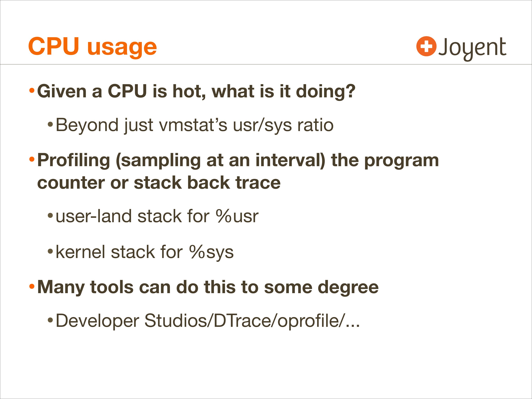532x399 pixels.
Task: Click the bullet dot before "user-land stack"
Action: tap(50, 215)
